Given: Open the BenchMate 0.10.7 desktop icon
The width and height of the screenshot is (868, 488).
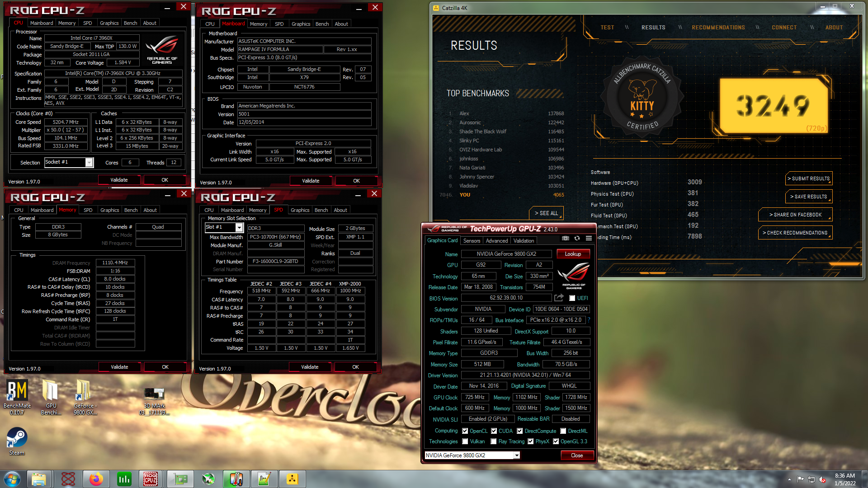Looking at the screenshot, I should (x=17, y=397).
